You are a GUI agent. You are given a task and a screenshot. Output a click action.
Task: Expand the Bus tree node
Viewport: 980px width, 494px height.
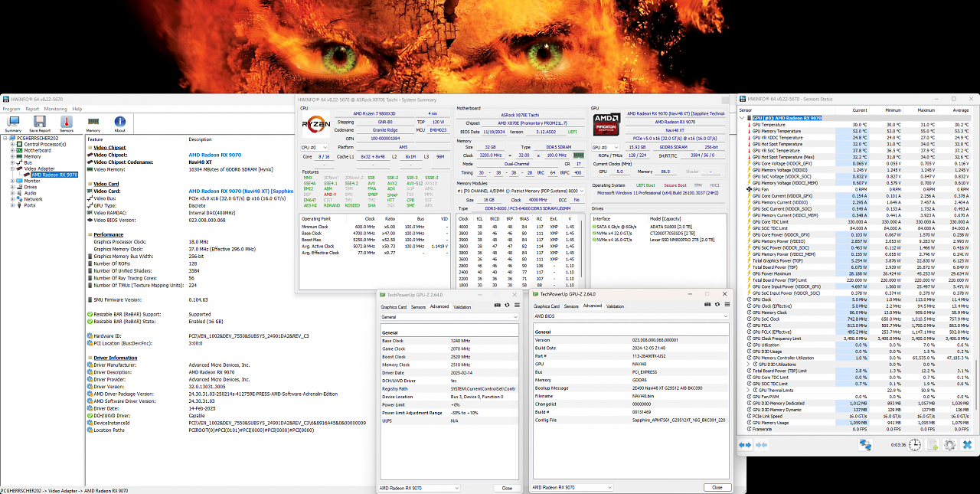[x=12, y=162]
